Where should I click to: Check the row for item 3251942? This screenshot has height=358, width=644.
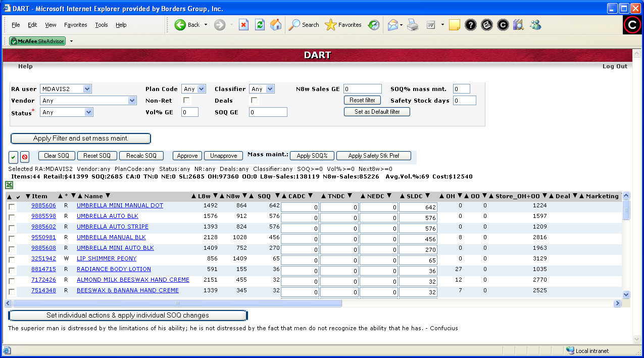[x=12, y=259]
